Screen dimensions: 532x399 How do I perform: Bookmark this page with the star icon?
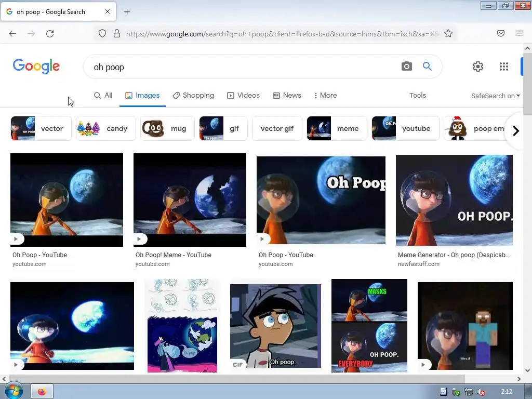tap(448, 34)
